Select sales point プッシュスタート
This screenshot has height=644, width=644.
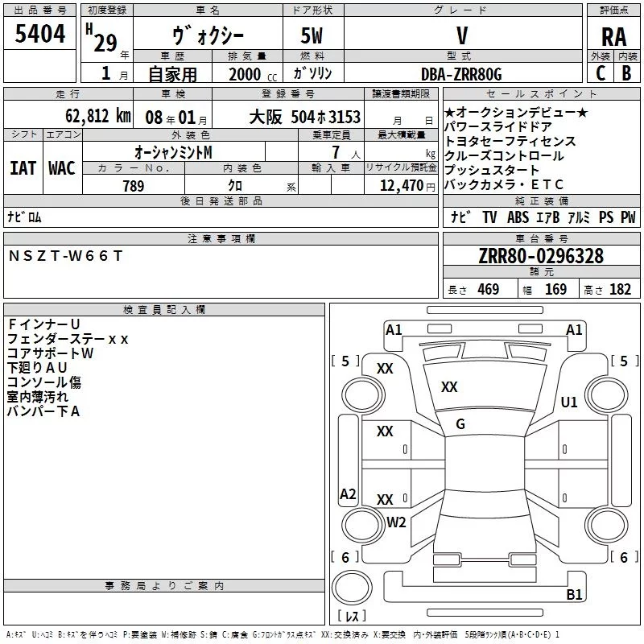[492, 170]
